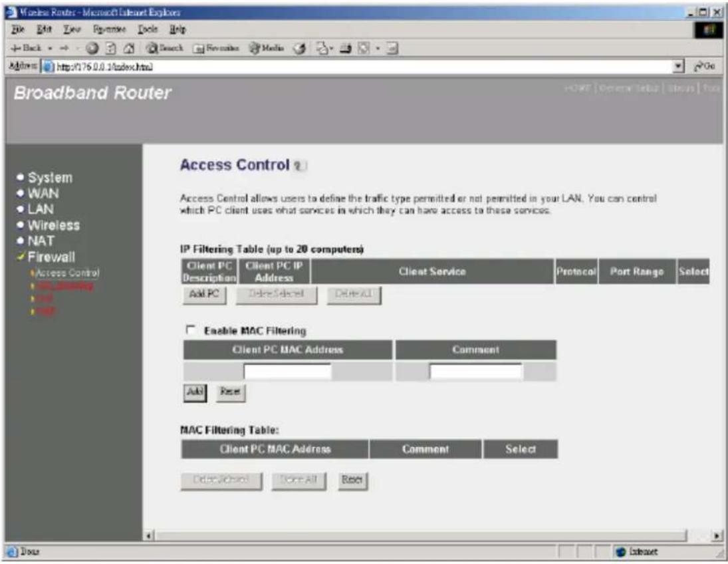Click the Internet zone icon in status bar
Image resolution: width=728 pixels, height=564 pixels.
point(620,551)
